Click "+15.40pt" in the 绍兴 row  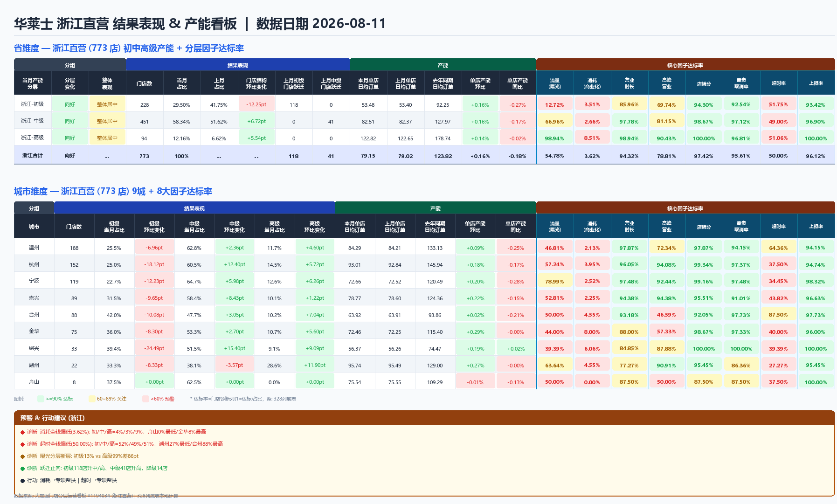tap(235, 348)
